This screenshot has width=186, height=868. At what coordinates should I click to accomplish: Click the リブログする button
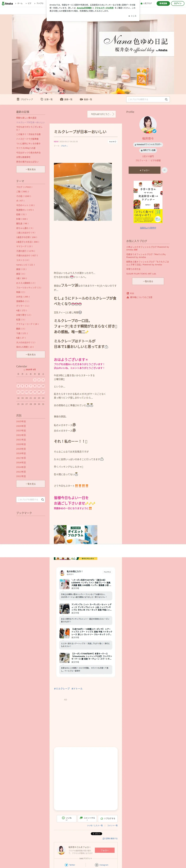pyautogui.click(x=107, y=819)
